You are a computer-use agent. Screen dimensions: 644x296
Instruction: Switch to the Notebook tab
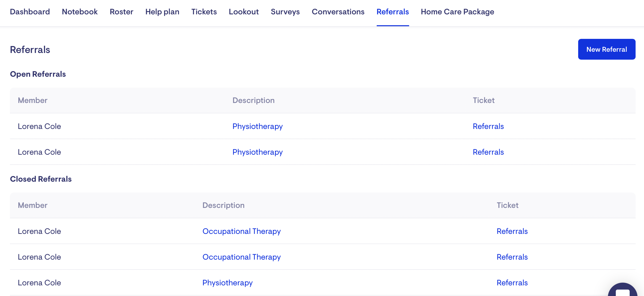[x=80, y=12]
